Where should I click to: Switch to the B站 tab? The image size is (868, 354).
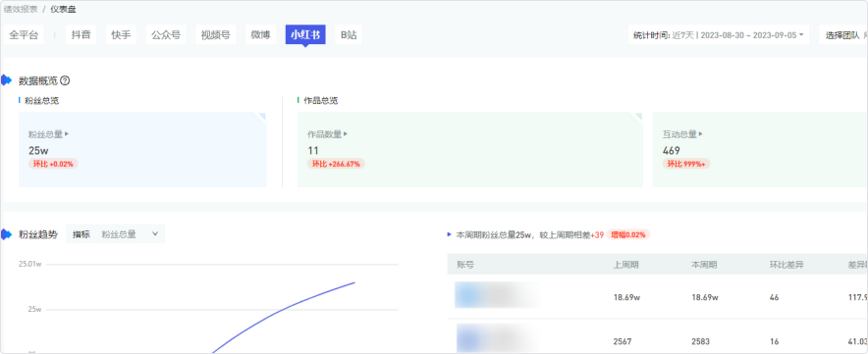[x=349, y=35]
